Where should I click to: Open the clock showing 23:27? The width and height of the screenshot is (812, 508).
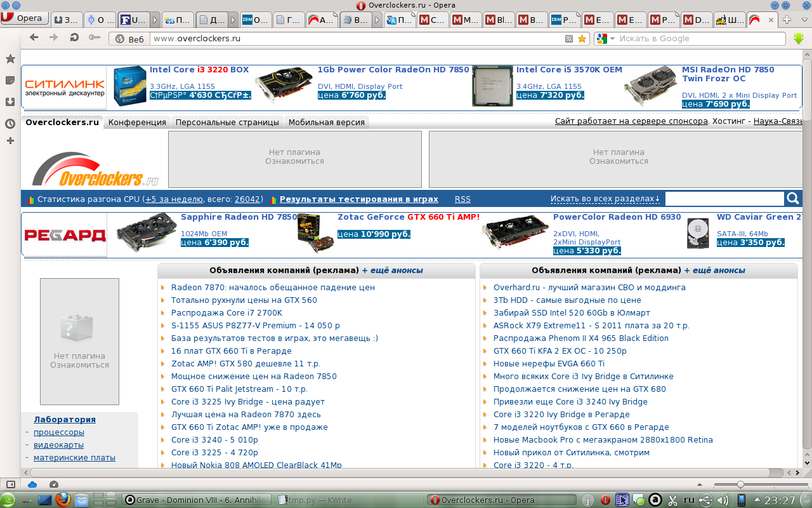(780, 500)
